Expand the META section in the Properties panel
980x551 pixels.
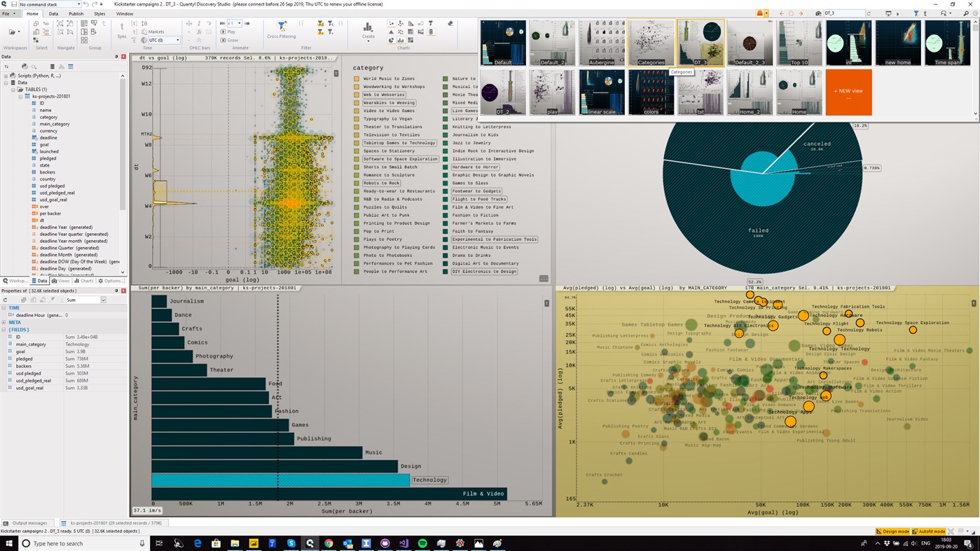click(x=4, y=322)
